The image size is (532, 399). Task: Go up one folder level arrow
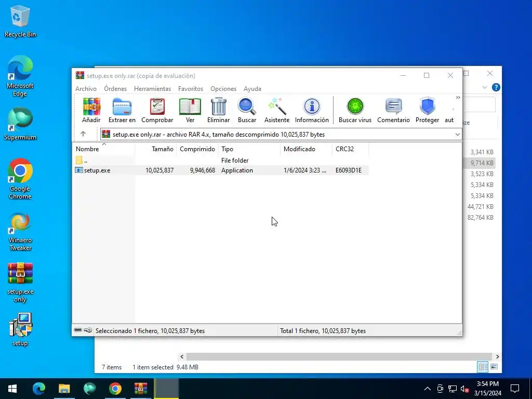pos(83,134)
